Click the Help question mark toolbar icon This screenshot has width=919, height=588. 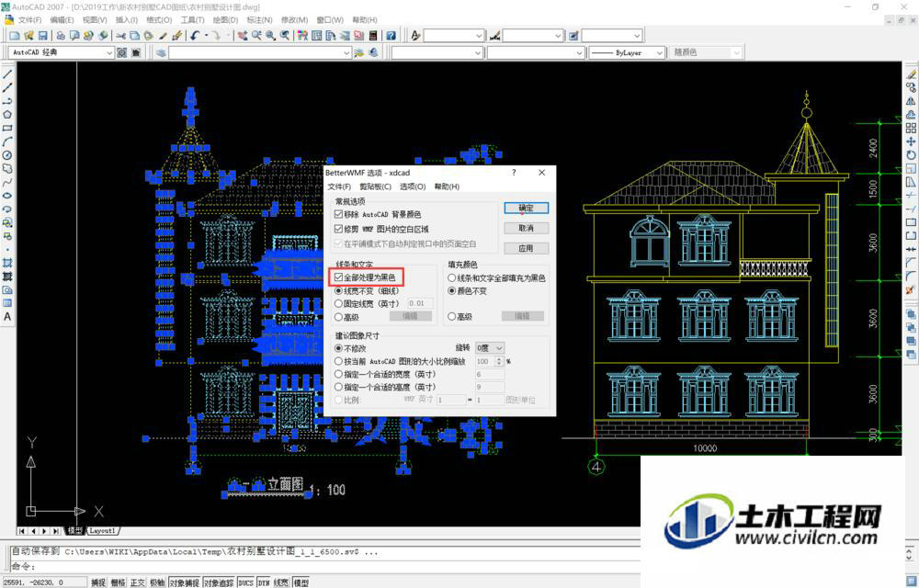[x=391, y=36]
